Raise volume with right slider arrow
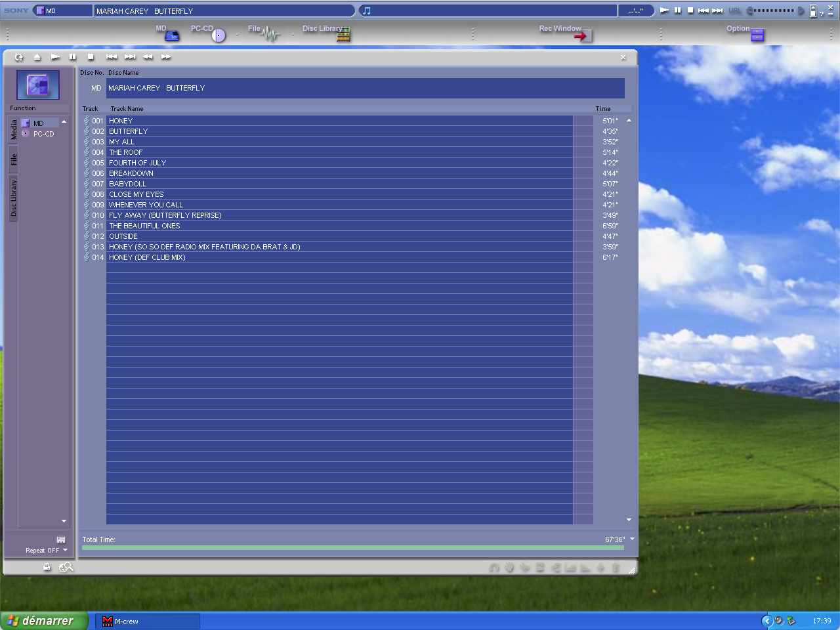Viewport: 840px width, 630px height. (801, 10)
